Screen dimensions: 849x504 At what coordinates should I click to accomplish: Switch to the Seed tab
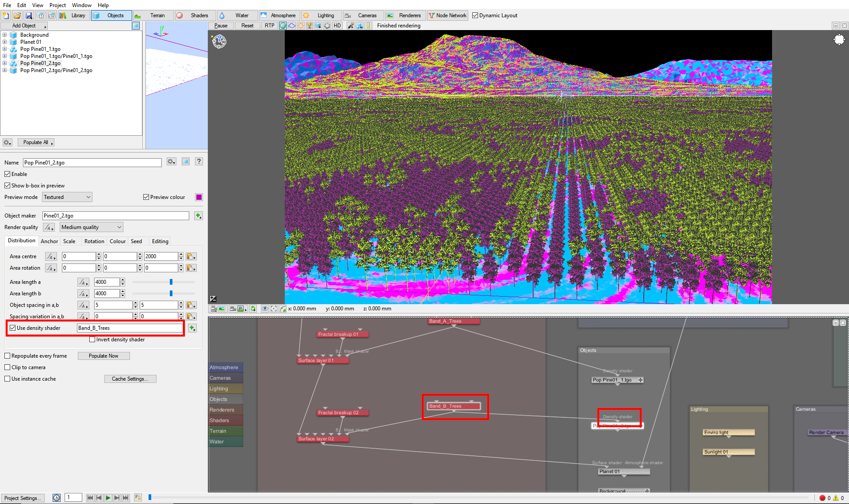(x=136, y=241)
